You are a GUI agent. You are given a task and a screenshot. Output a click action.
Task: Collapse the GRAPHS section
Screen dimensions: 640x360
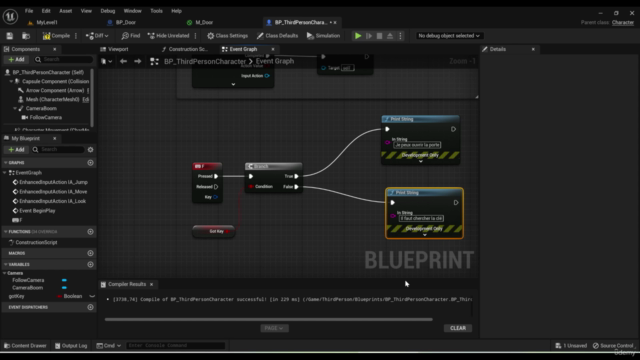click(6, 162)
